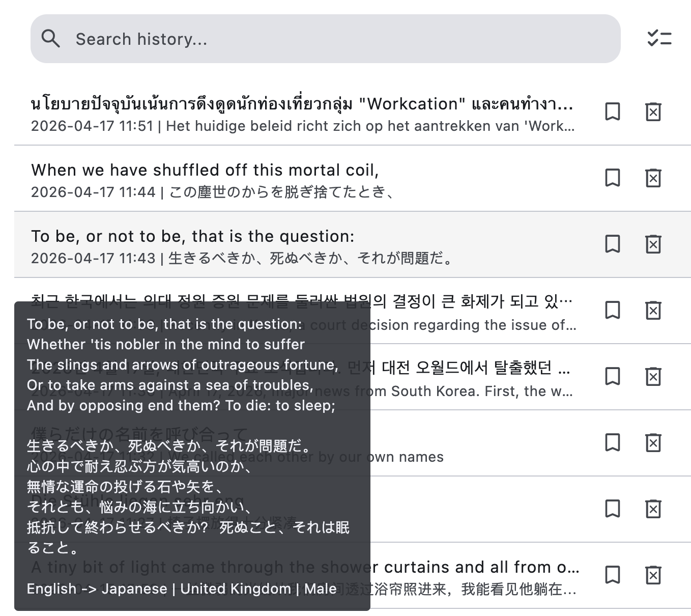Bookmark the South Korea major news entry
This screenshot has height=616, width=691.
613,376
